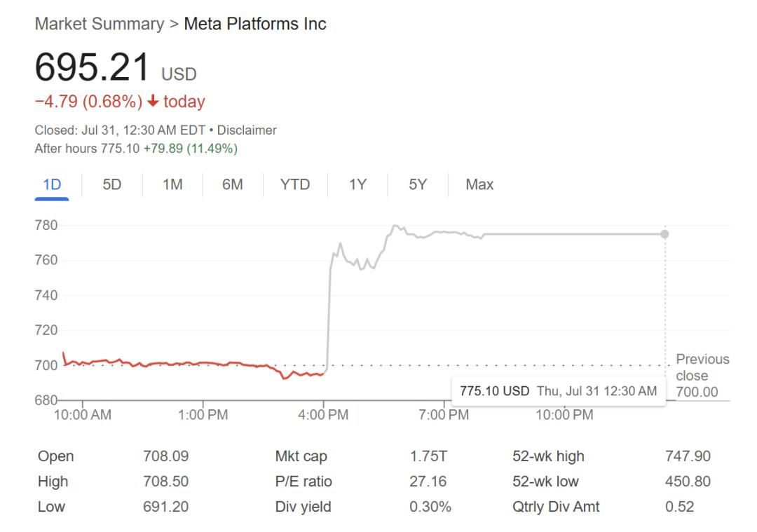This screenshot has height=532, width=757.
Task: Show the 6M chart range
Action: click(233, 185)
